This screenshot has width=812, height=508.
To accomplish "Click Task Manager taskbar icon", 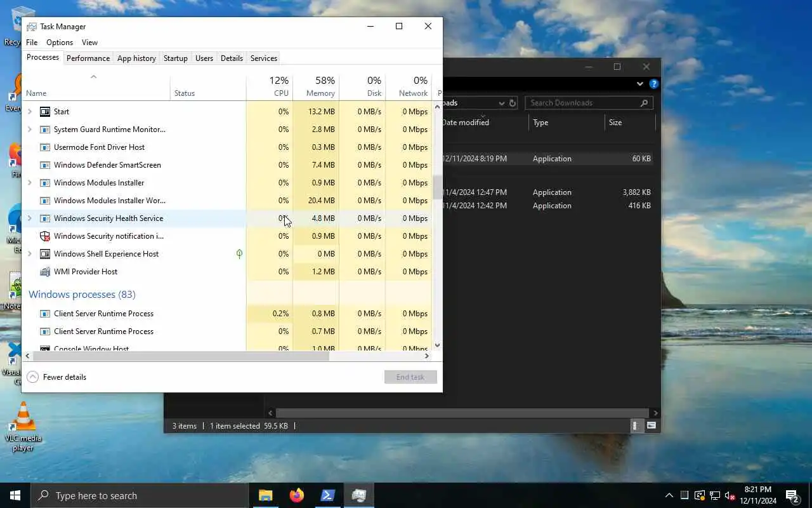I will coord(359,495).
